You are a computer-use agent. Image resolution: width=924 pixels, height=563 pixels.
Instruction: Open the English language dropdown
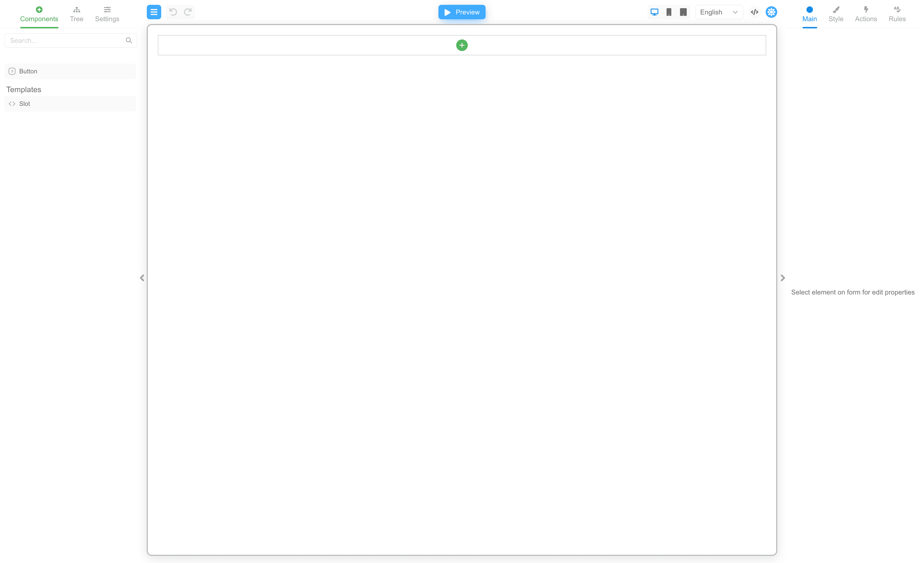719,12
